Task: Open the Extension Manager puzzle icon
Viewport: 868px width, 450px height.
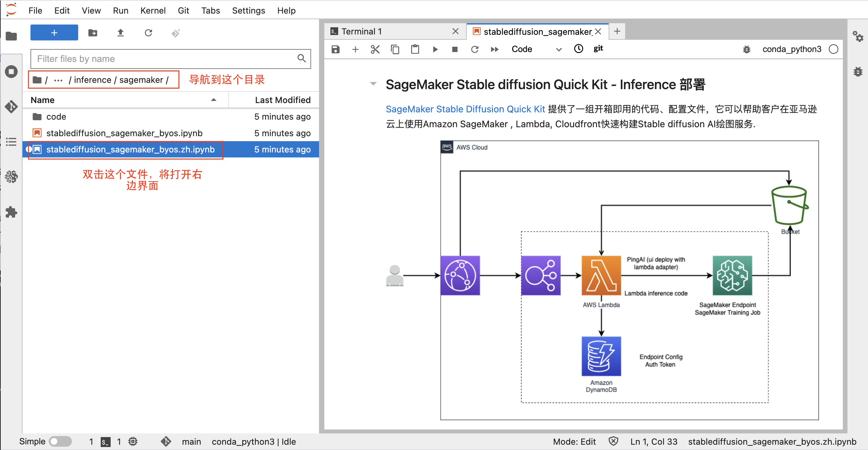Action: click(x=11, y=212)
